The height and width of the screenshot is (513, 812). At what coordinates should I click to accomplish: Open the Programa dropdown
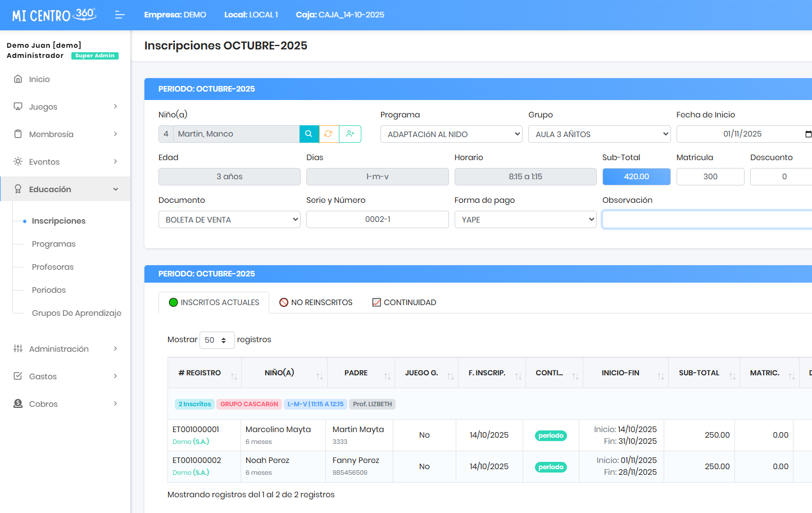451,134
